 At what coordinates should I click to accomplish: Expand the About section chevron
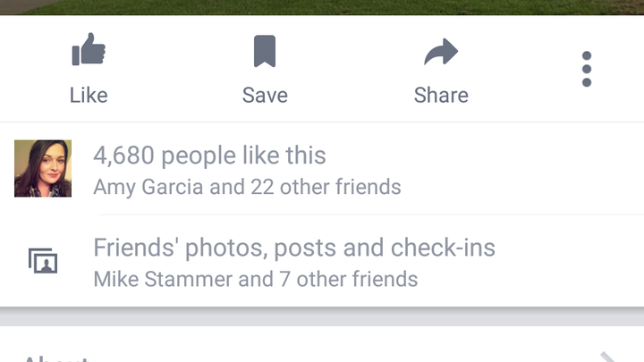[x=608, y=357]
